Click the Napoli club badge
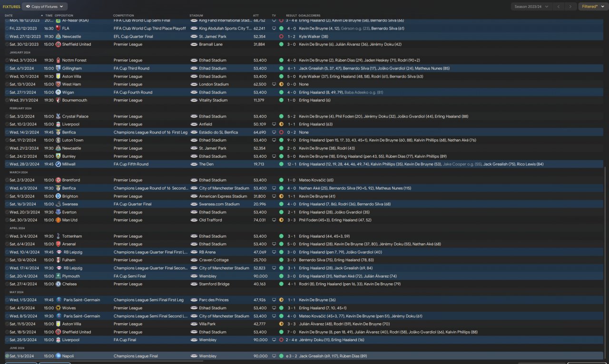This screenshot has height=364, width=609. tap(58, 356)
